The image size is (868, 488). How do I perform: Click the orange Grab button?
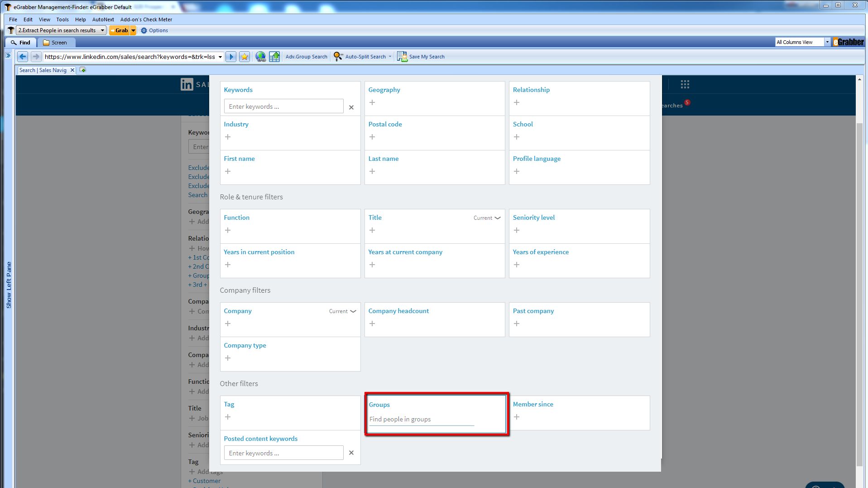click(x=120, y=30)
